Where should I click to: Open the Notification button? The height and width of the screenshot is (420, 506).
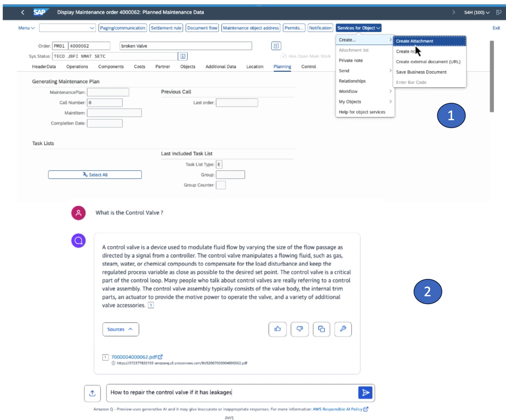click(x=320, y=28)
